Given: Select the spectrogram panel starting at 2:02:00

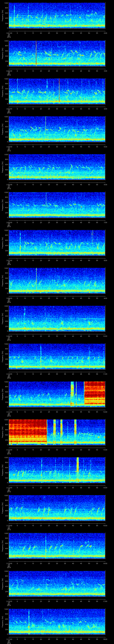Looking at the screenshot, I should pyautogui.click(x=57, y=53).
